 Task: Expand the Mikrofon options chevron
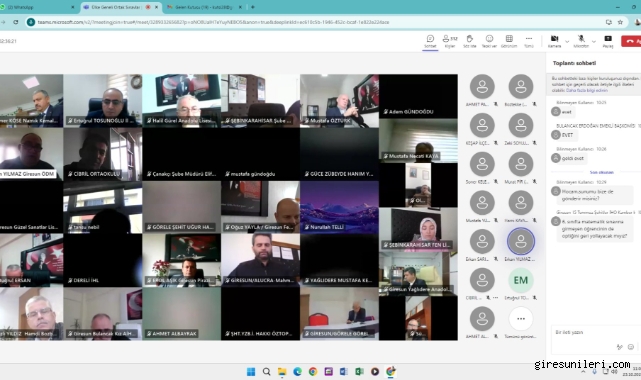[594, 42]
